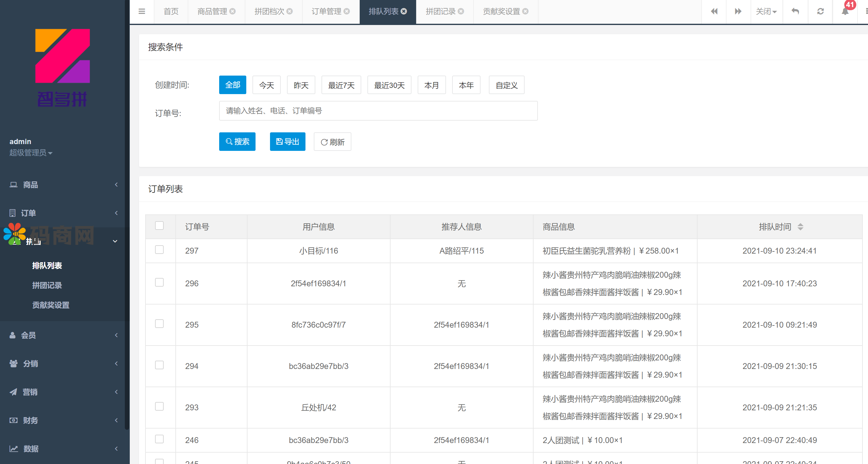868x464 pixels.
Task: Click the back arrow icon in top bar
Action: pyautogui.click(x=795, y=11)
